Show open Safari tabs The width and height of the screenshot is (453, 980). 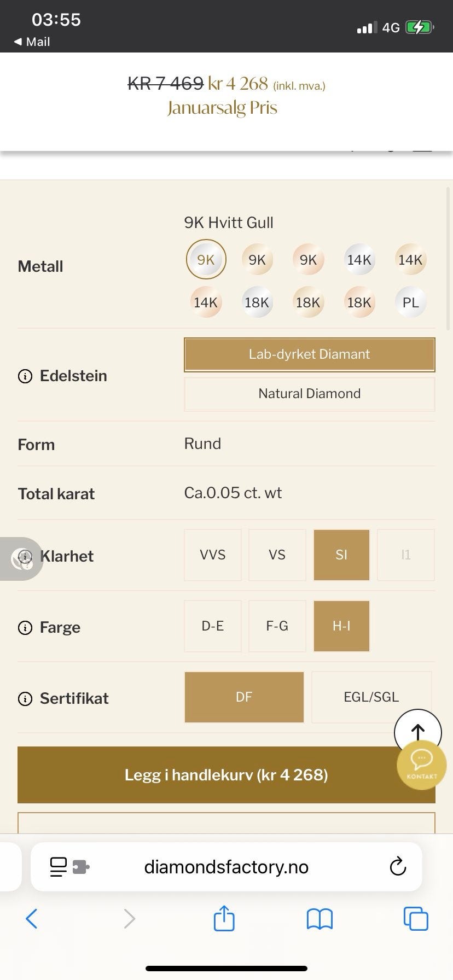[x=415, y=919]
